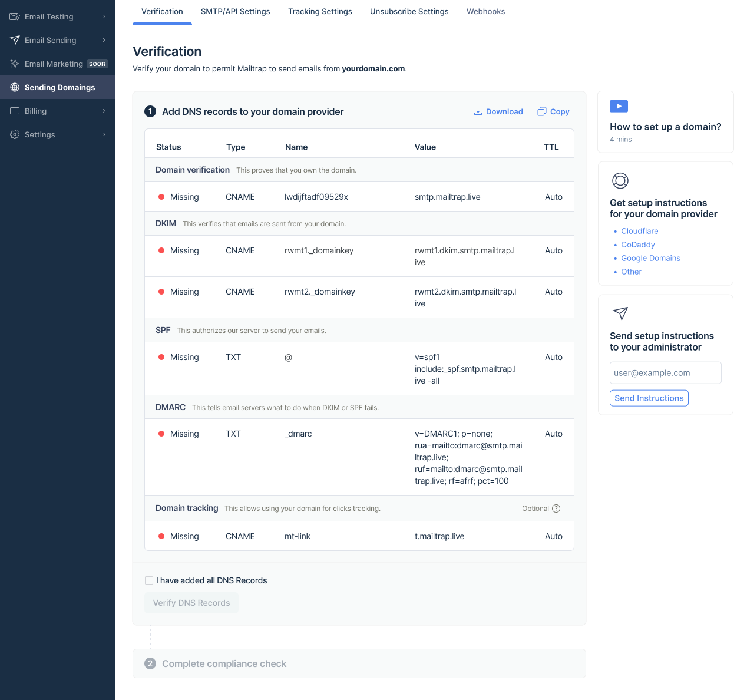This screenshot has height=700, width=747.
Task: Click the rwmt2.dkim.smtp.mailtrap.live value
Action: pos(465,298)
